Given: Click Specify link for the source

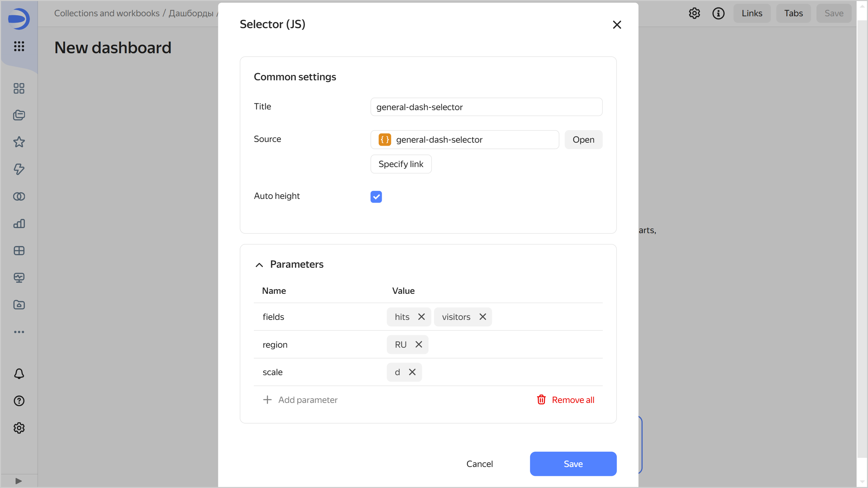Looking at the screenshot, I should [x=401, y=164].
